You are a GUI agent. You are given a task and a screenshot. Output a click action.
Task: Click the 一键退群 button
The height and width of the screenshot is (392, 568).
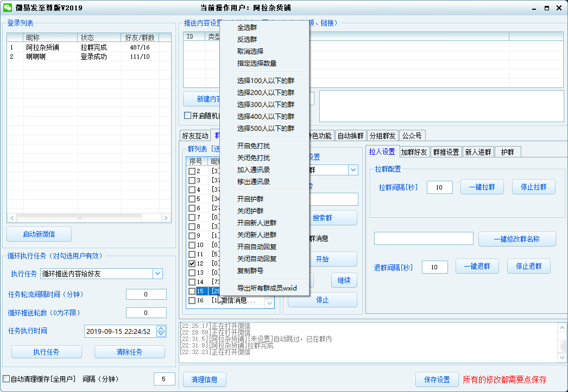477,266
